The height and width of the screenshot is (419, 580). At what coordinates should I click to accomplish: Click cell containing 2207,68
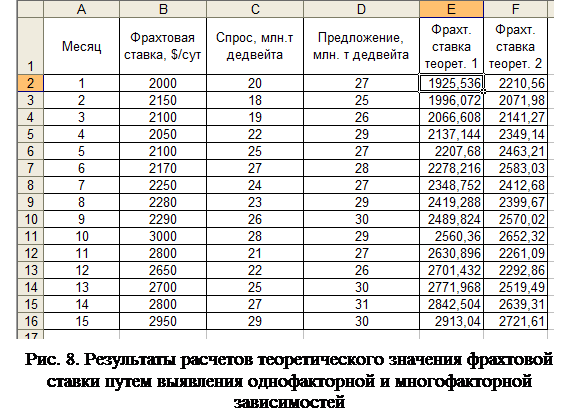pyautogui.click(x=451, y=151)
